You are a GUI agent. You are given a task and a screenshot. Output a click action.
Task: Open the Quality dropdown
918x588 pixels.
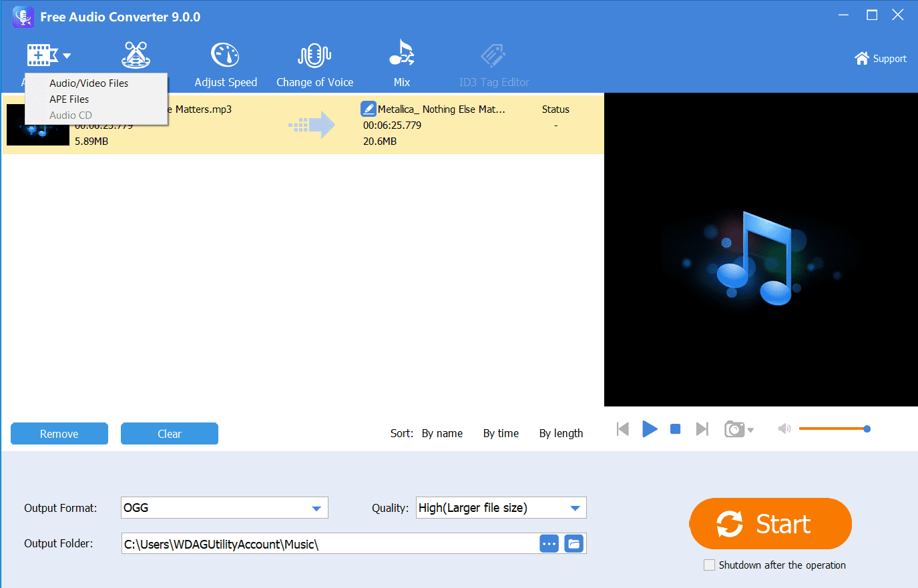coord(501,507)
